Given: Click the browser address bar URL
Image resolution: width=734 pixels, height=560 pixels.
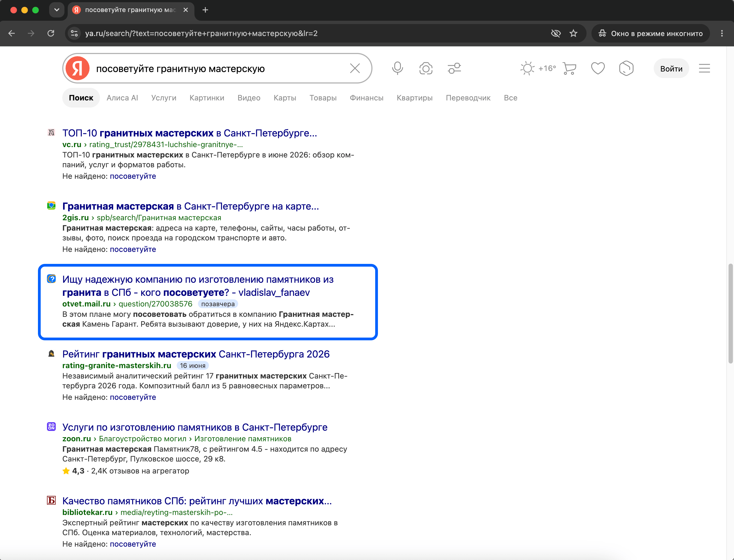Looking at the screenshot, I should coord(202,33).
